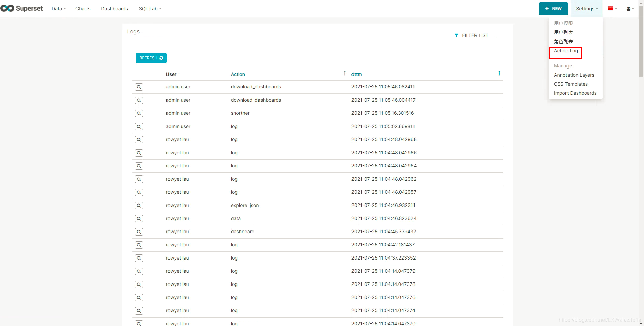Open magnifier for log at 11:04:48.042966

[139, 153]
